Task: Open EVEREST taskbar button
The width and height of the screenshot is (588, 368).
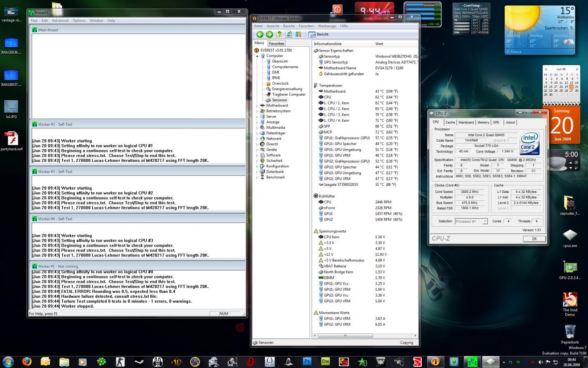Action: tap(435, 362)
